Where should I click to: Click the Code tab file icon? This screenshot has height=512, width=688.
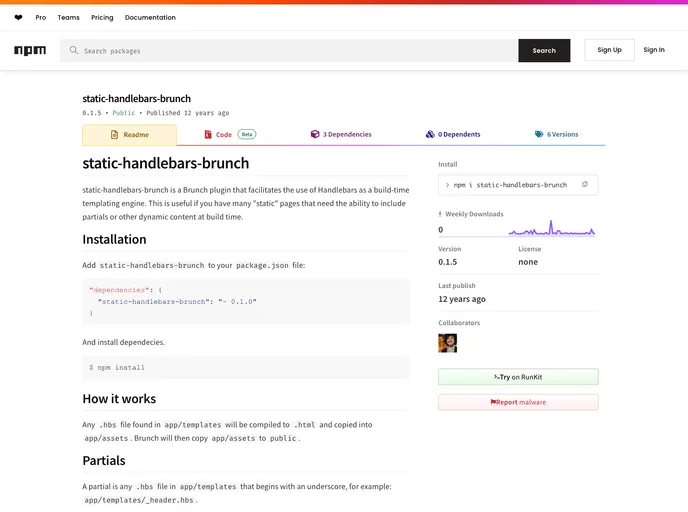tap(208, 135)
